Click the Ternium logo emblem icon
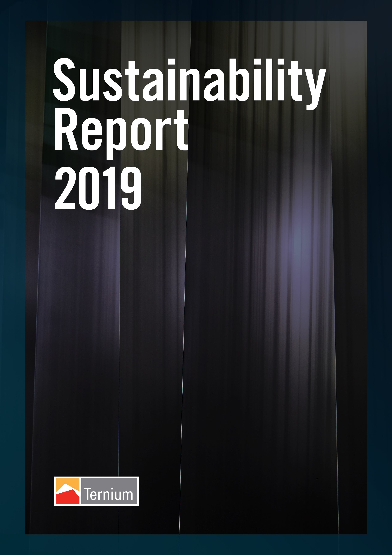This screenshot has height=555, width=392. pos(68,491)
